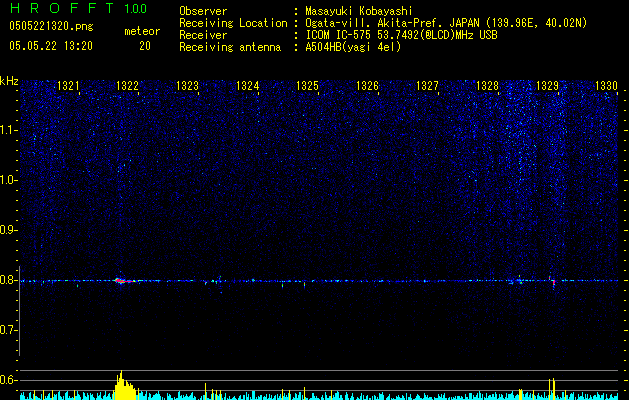Select the antenna text A504HB(yagi 4el)

pyautogui.click(x=353, y=47)
